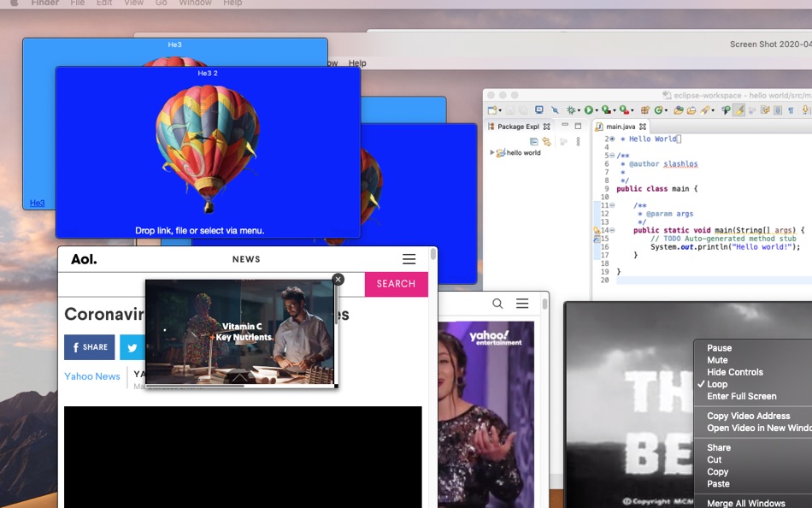The image size is (812, 508).
Task: Collapse the main method at line 14
Action: click(612, 230)
